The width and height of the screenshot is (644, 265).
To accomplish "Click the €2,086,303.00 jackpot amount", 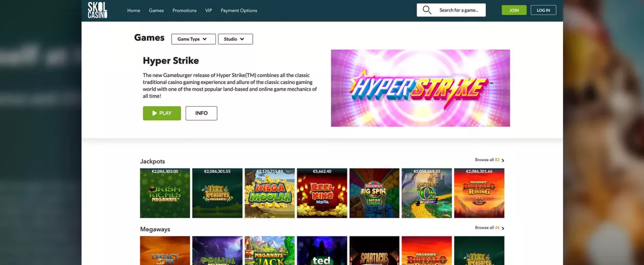I will tap(165, 171).
